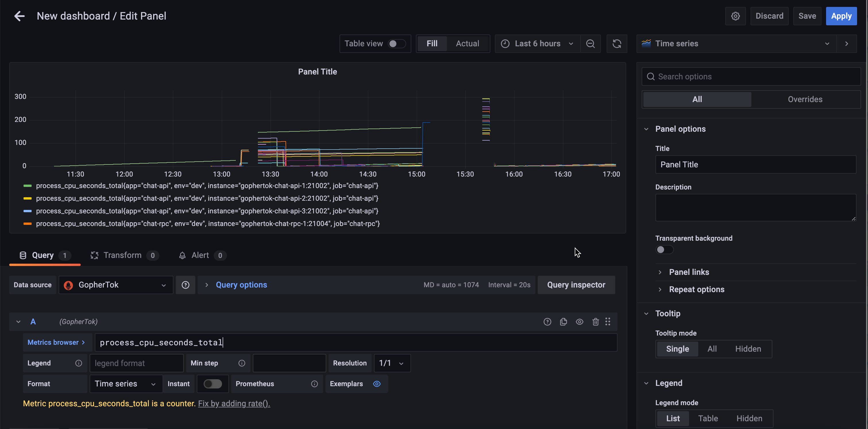
Task: Refresh the dashboard with the refresh icon
Action: [x=617, y=43]
